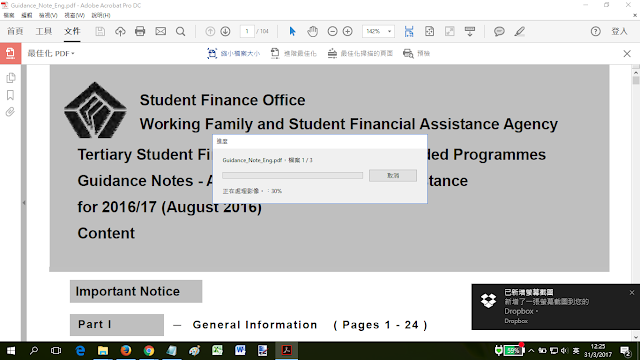Dismiss the Dropbox notification

[x=632, y=292]
